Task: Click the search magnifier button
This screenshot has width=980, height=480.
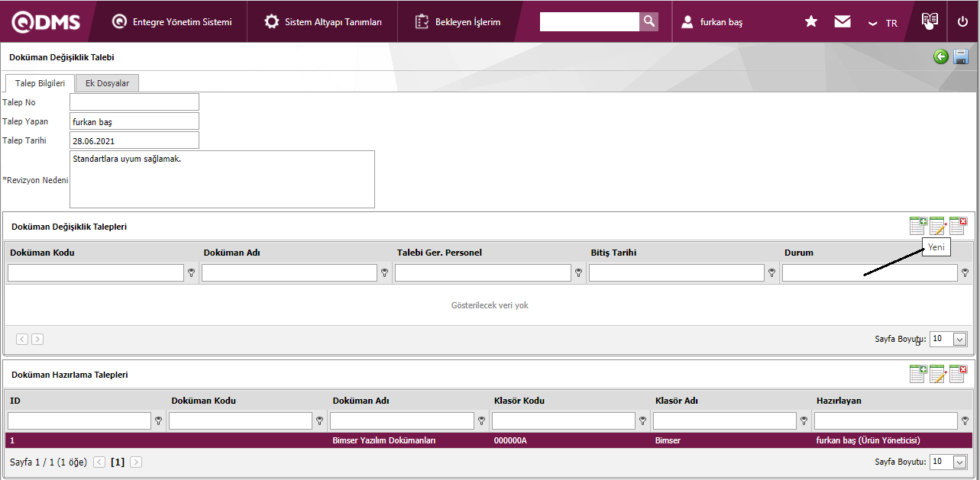Action: (x=648, y=21)
